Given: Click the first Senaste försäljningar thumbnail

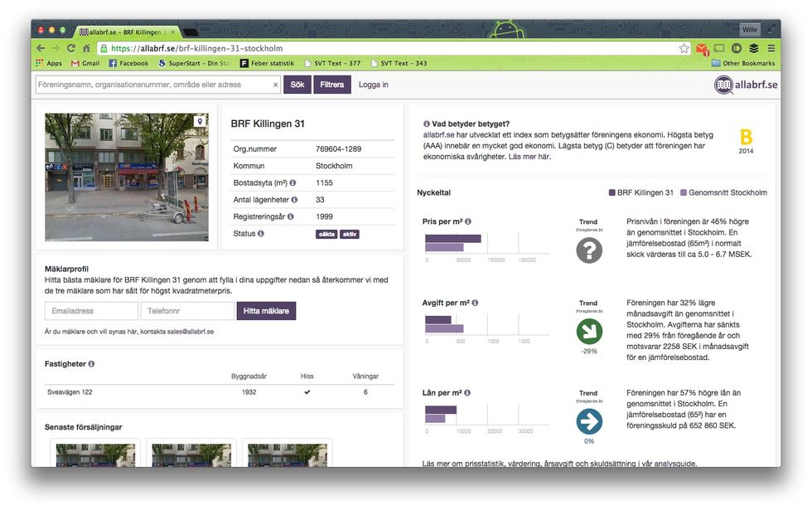Looking at the screenshot, I should point(96,454).
